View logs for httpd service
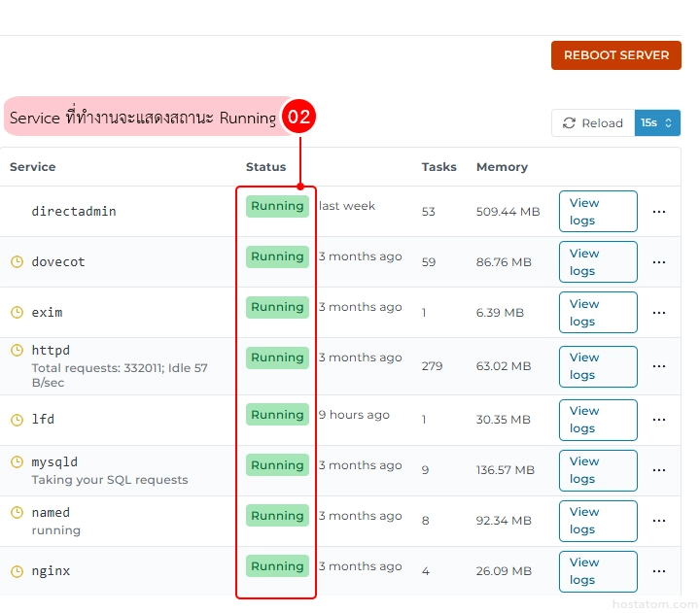Screen dimensions: 700x613 tap(598, 366)
